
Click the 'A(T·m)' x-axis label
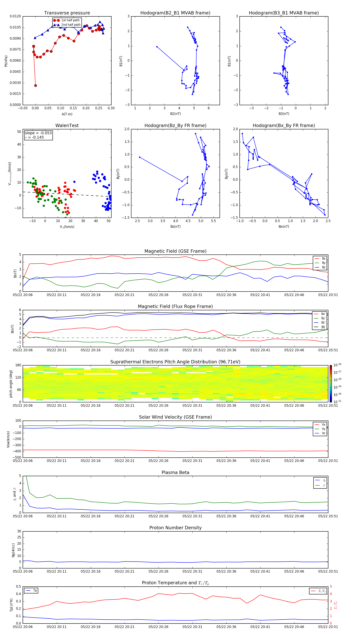67,114
